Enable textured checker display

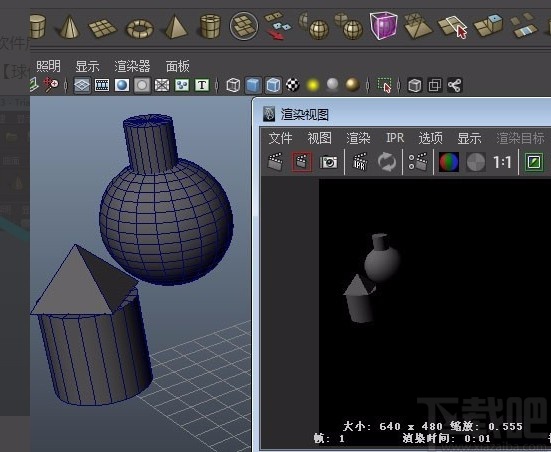coord(293,85)
